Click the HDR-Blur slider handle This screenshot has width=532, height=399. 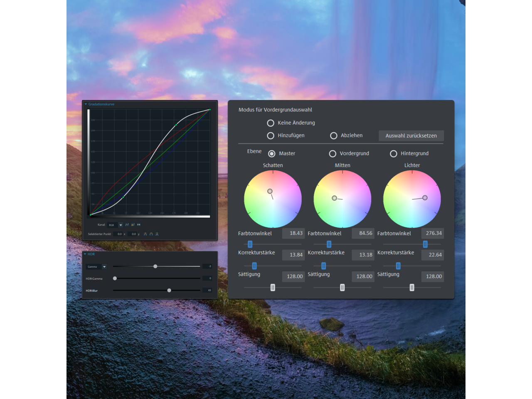(x=169, y=291)
